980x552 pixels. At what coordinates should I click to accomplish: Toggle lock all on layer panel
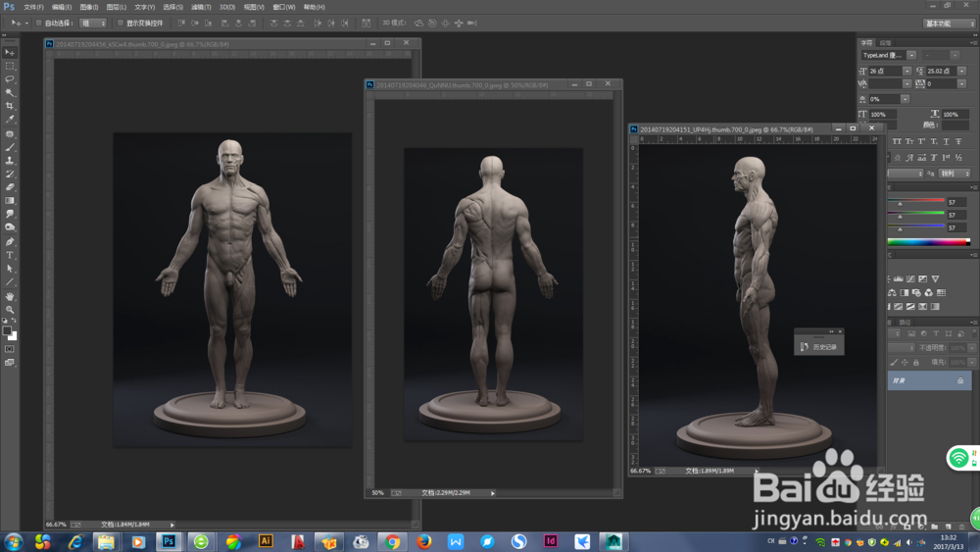(915, 363)
